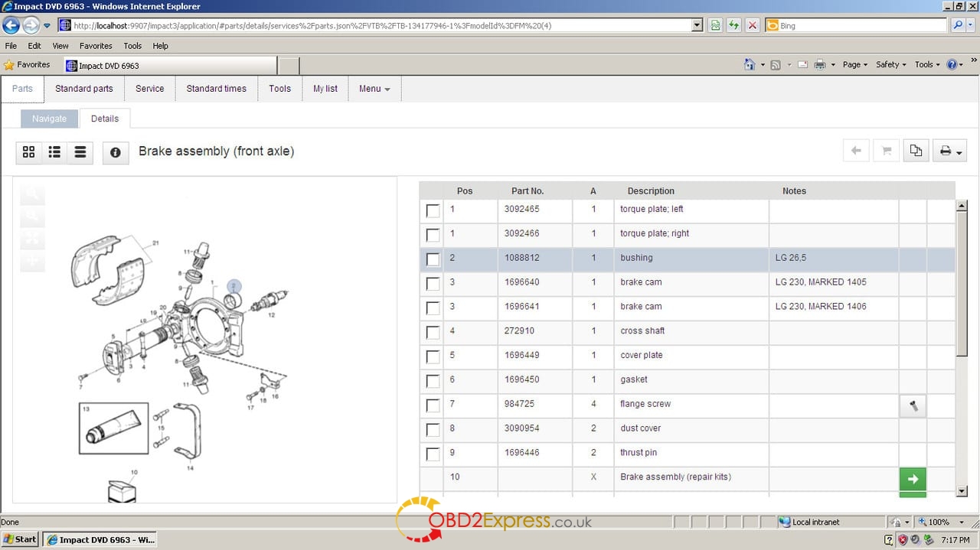980x550 pixels.
Task: Open the info icon beside Brake assembly
Action: pos(115,152)
